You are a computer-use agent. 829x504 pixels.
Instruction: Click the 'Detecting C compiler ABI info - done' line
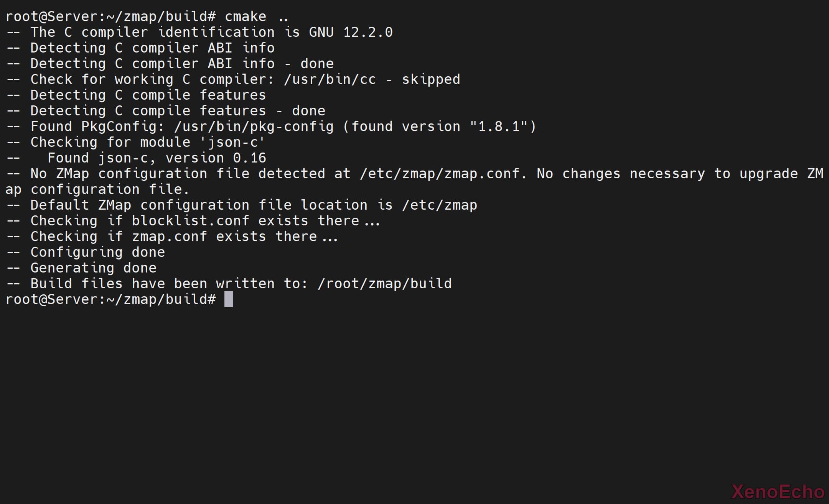pos(182,64)
